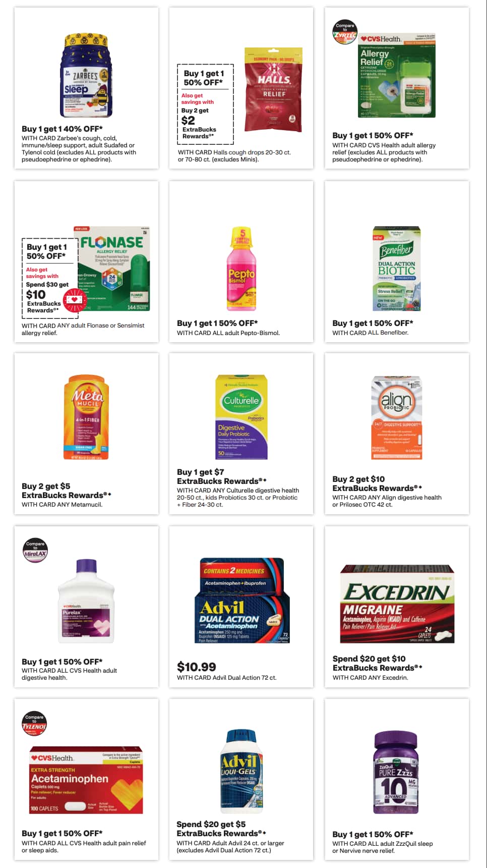The image size is (487, 868).
Task: Open the Culturelle Digestive Daily Probiotic image
Action: tap(241, 417)
